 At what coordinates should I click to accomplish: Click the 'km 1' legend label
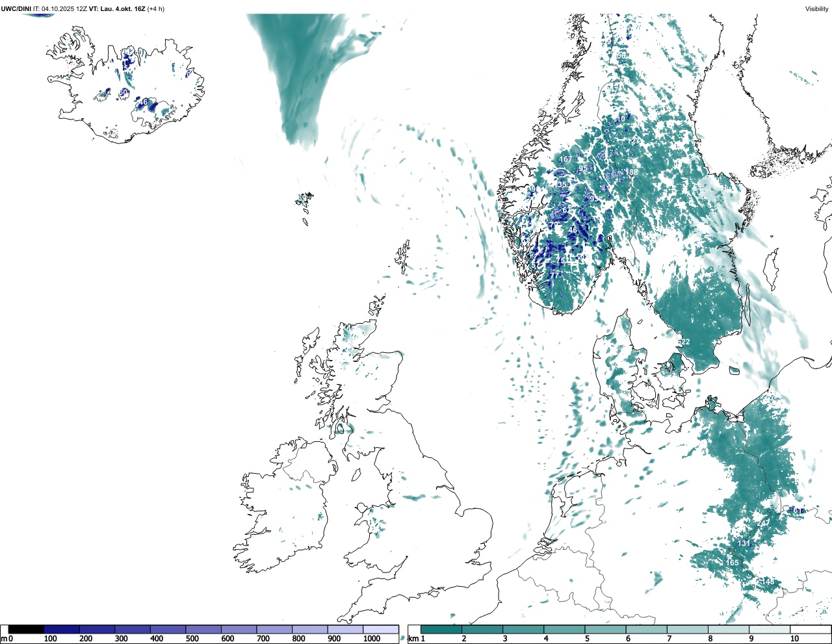coord(417,639)
